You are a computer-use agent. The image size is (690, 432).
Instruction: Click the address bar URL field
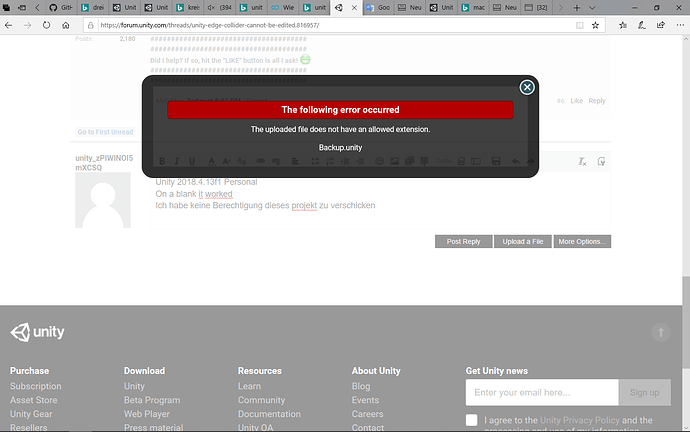[334, 26]
